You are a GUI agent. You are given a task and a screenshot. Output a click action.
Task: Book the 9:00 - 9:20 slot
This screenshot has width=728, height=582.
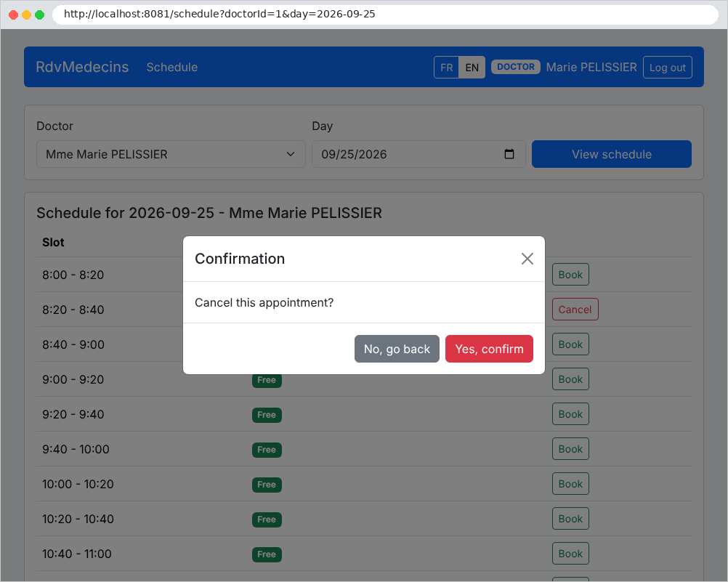(x=570, y=379)
